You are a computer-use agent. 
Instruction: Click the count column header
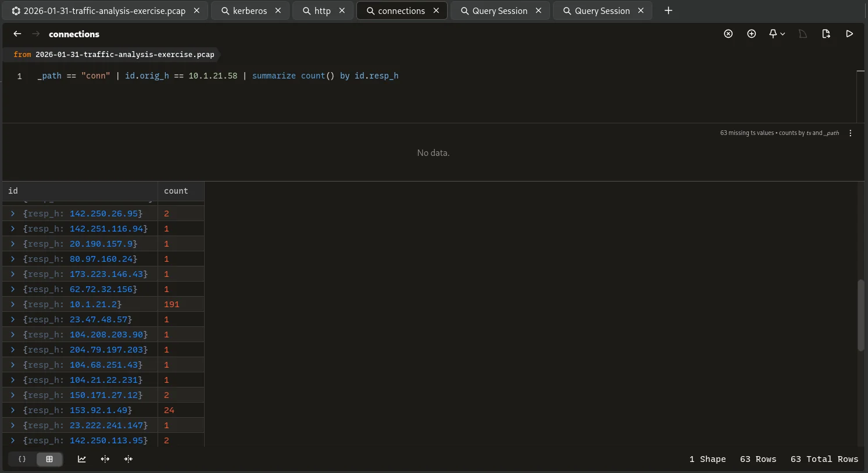click(176, 191)
